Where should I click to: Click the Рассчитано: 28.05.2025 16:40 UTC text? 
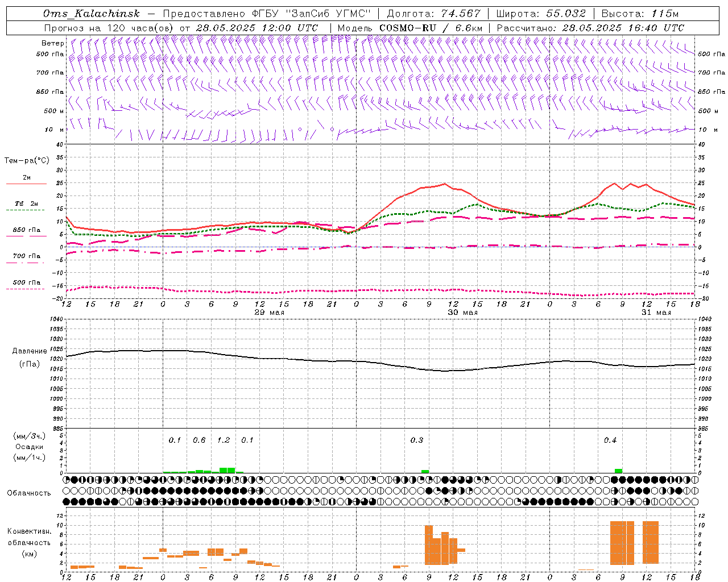click(590, 28)
